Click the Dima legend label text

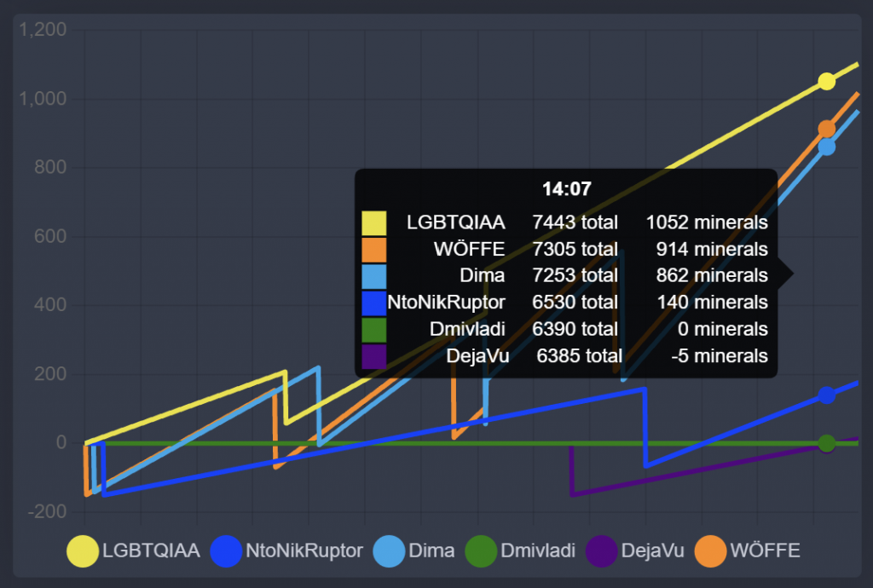point(431,551)
